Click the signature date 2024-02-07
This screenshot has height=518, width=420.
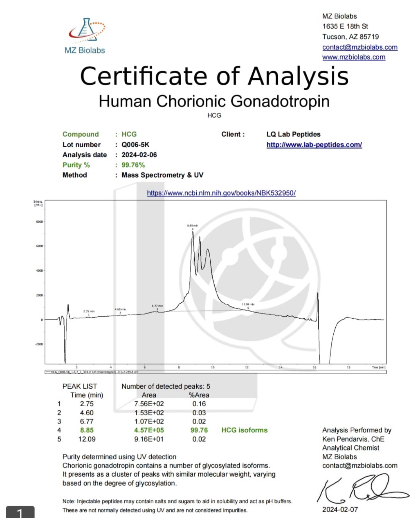pyautogui.click(x=340, y=510)
